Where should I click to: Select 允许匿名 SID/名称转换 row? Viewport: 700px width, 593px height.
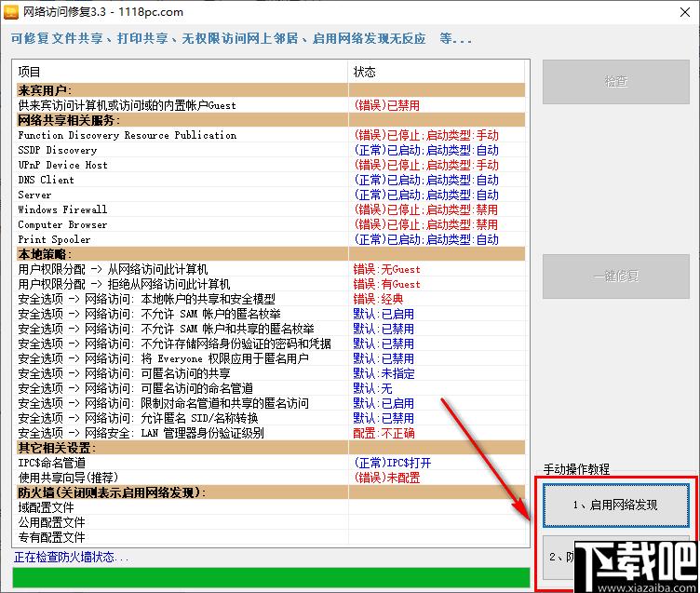[271, 418]
